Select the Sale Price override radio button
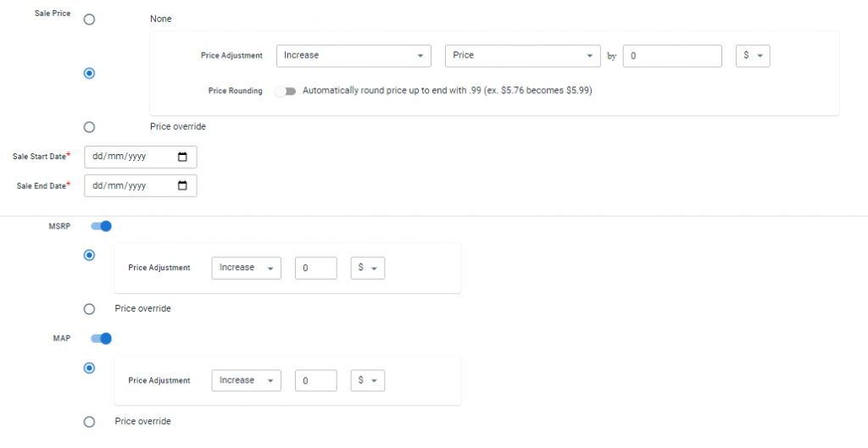Screen dimensions: 868x448 [89, 127]
